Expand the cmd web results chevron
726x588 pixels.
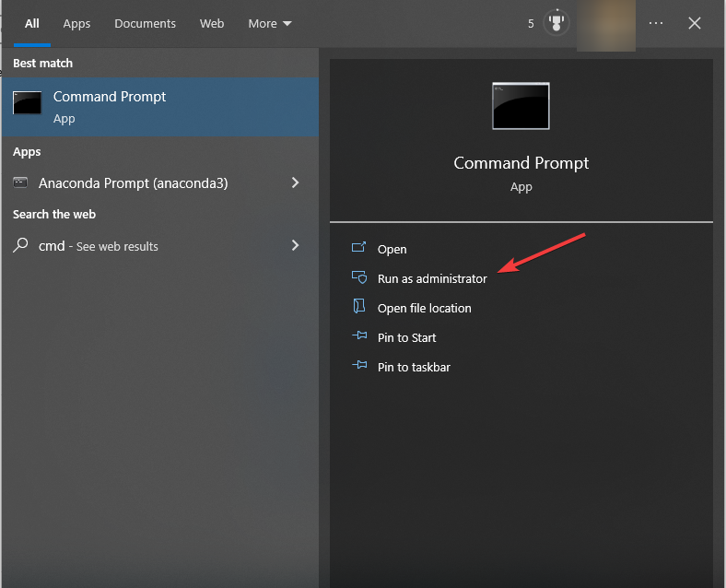(x=295, y=245)
